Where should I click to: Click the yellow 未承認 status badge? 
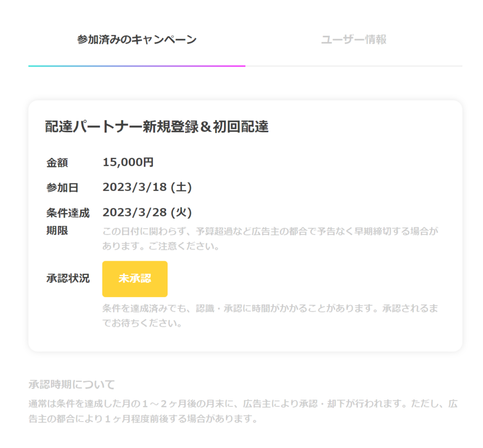pos(135,279)
